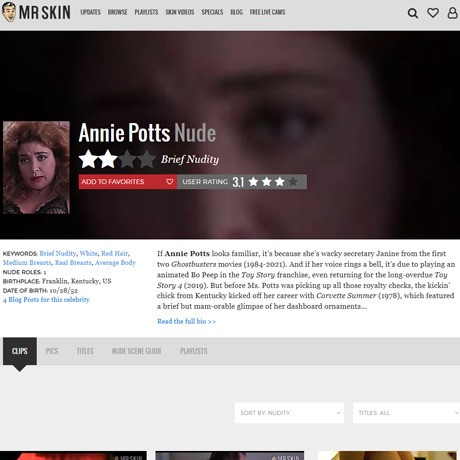460x460 pixels.
Task: Click the date of birth 10/28/52
Action: [x=64, y=290]
